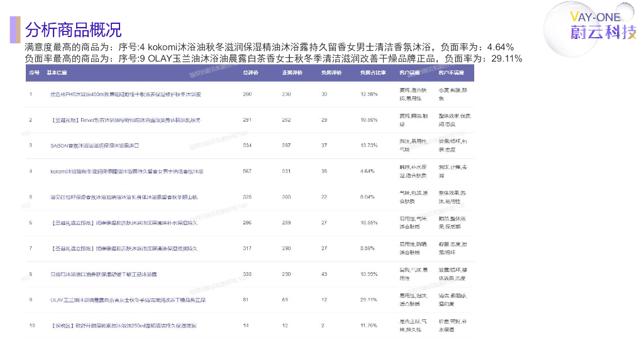
Task: Click row 9 客户不满意 cell
Action: tap(453, 300)
